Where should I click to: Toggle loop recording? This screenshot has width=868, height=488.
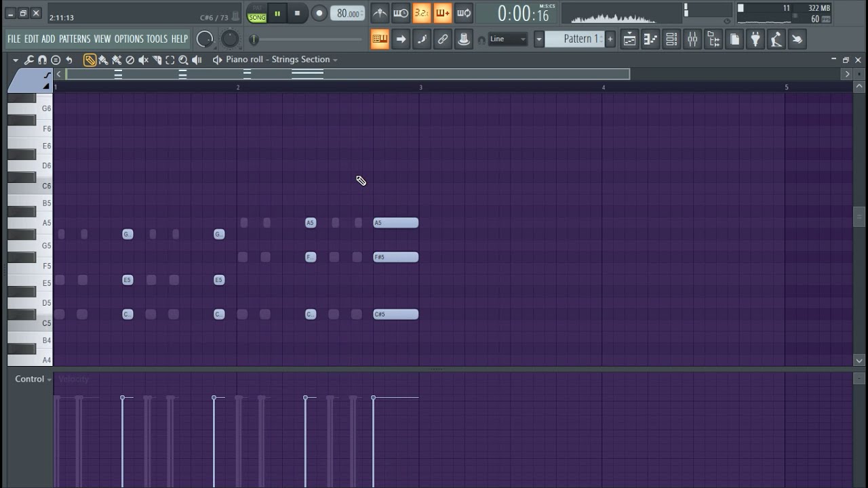(464, 13)
